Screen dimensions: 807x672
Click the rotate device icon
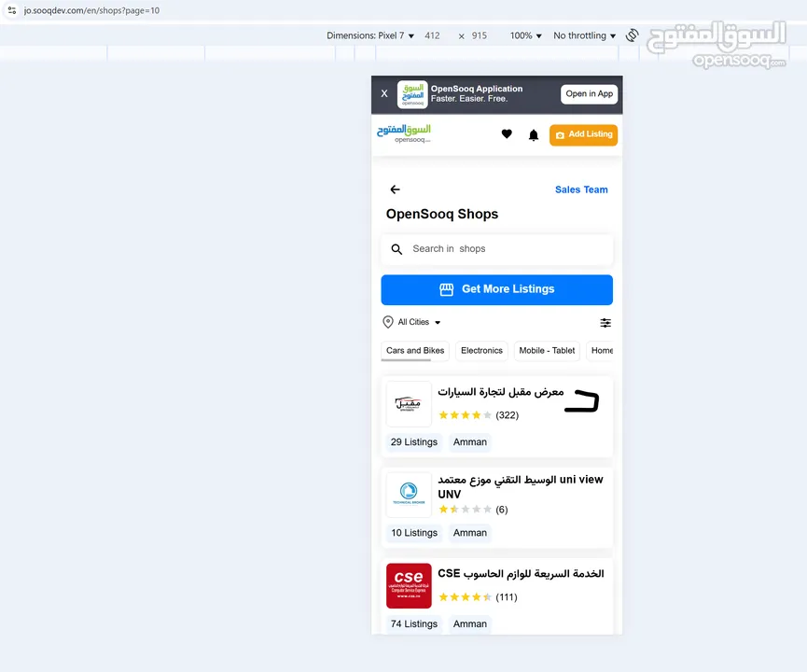[632, 35]
